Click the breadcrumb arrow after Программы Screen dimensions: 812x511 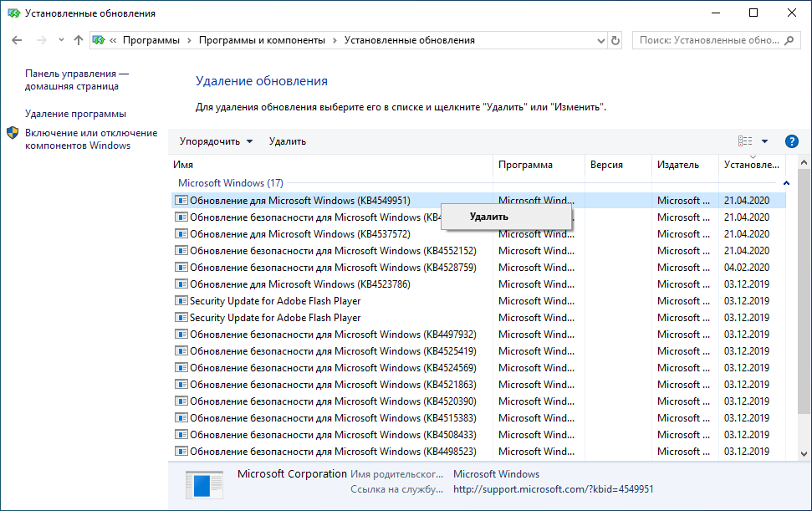(x=189, y=40)
